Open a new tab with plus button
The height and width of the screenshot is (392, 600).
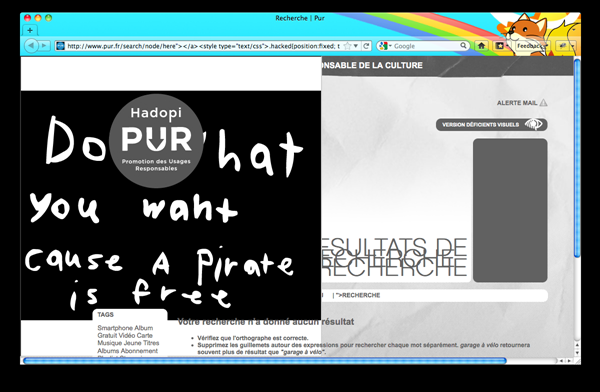coord(30,30)
